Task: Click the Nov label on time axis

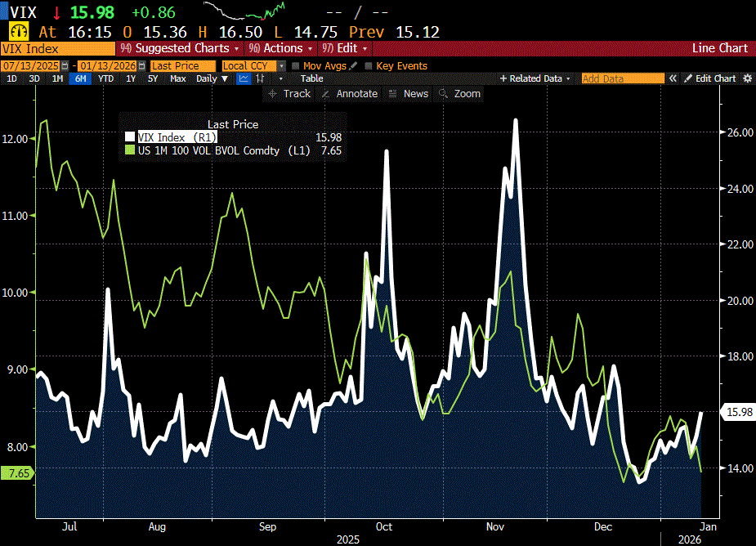Action: click(495, 526)
